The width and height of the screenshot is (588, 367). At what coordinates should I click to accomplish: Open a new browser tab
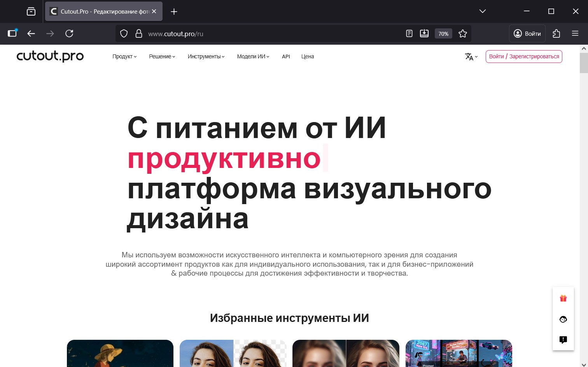coord(173,11)
